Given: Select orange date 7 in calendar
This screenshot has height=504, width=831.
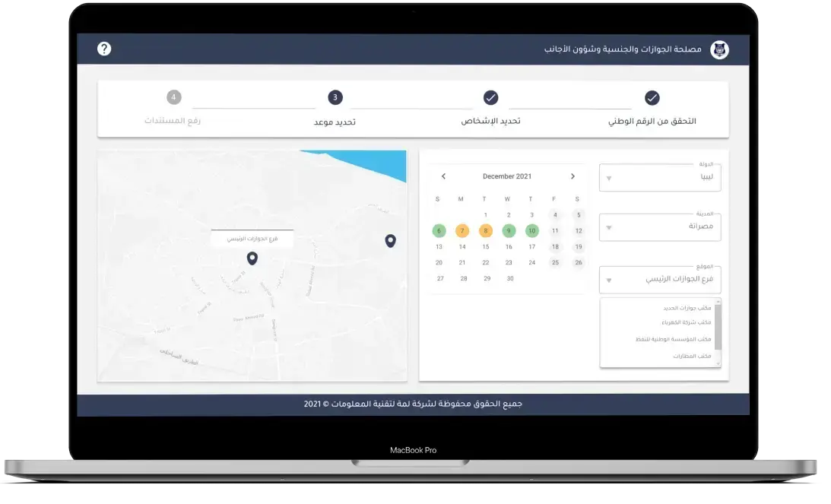Looking at the screenshot, I should tap(461, 230).
